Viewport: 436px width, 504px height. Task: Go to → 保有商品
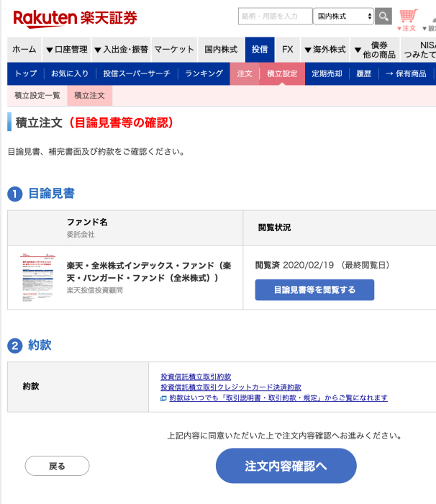pos(406,73)
